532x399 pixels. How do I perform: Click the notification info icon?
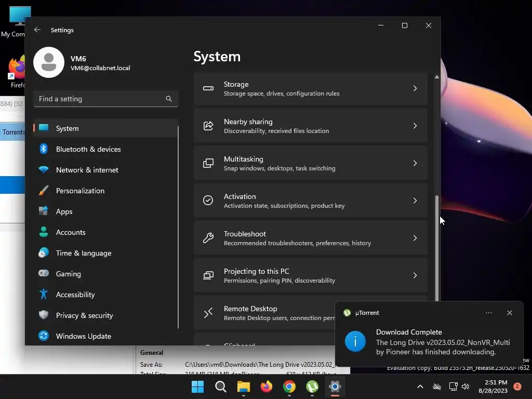point(355,341)
